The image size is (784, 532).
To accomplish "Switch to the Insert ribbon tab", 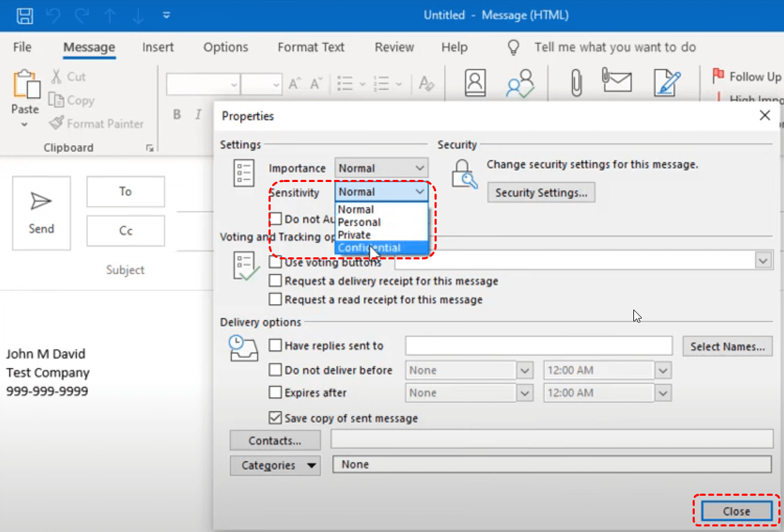I will click(158, 47).
